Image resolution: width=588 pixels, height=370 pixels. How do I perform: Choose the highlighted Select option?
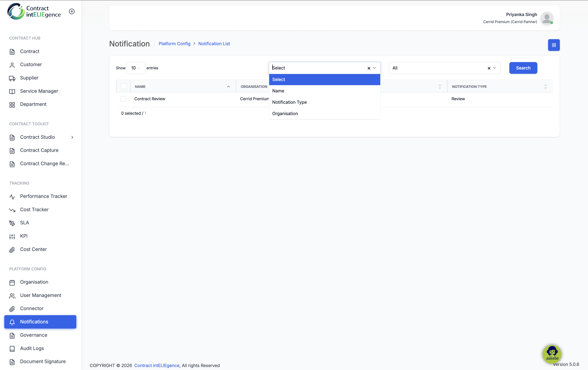point(325,79)
